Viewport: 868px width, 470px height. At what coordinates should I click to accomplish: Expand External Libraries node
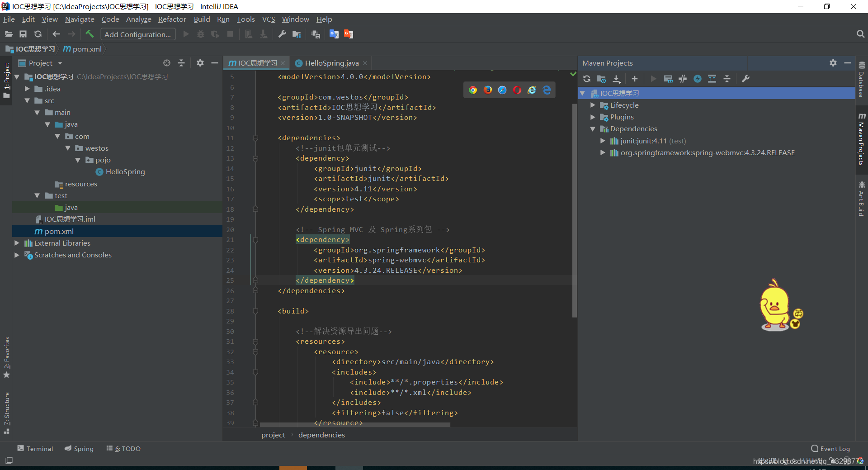click(x=17, y=243)
